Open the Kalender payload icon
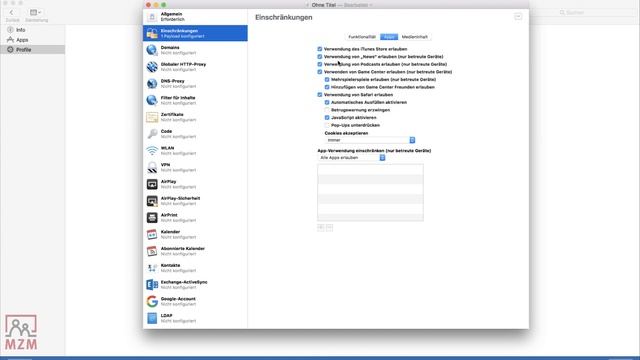This screenshot has width=640, height=360. coord(152,234)
